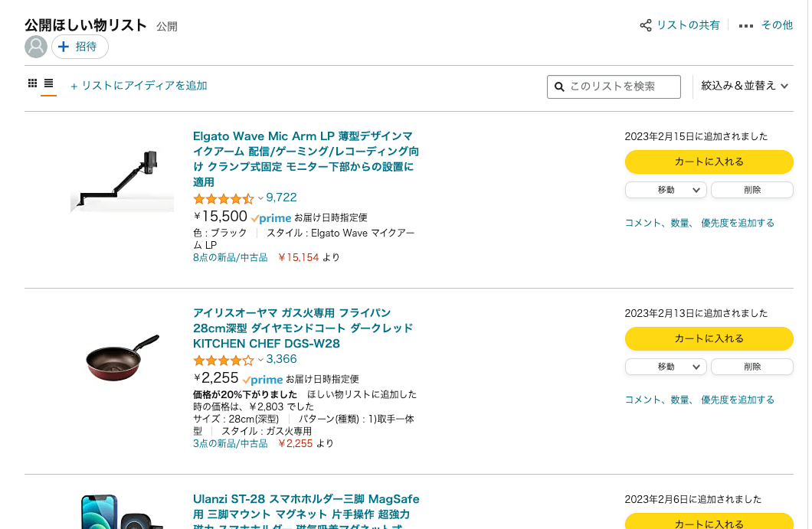Click the 公開ほしい物リスト heading
This screenshot has width=812, height=529.
86,24
